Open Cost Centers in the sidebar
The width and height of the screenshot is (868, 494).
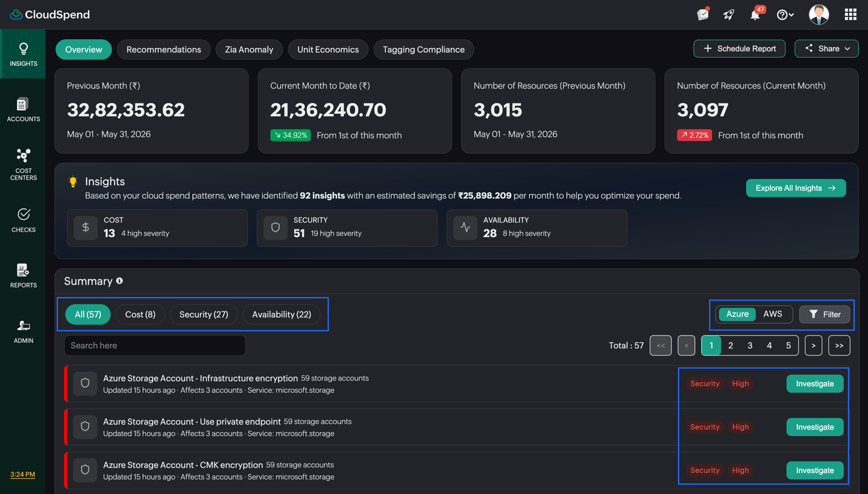[x=23, y=164]
